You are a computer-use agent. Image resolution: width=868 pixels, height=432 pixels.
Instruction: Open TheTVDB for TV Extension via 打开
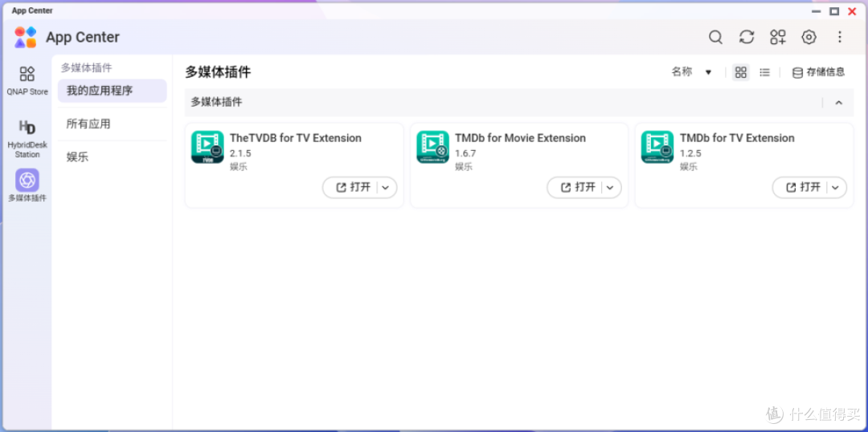coord(352,188)
